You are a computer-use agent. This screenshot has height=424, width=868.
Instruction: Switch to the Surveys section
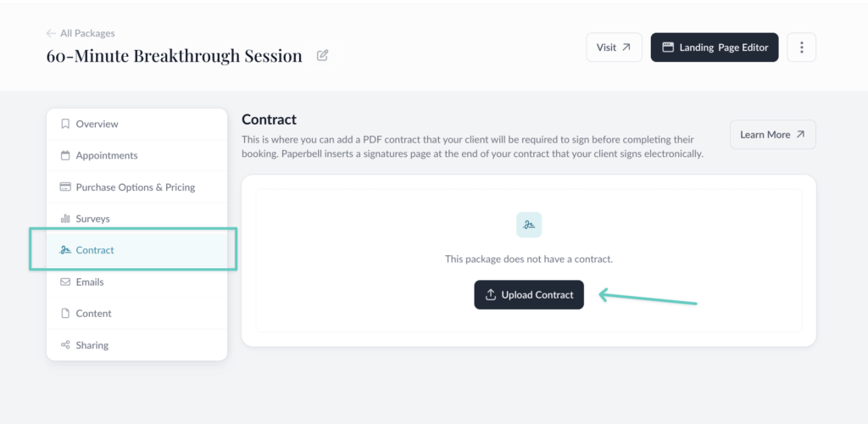[x=92, y=219]
